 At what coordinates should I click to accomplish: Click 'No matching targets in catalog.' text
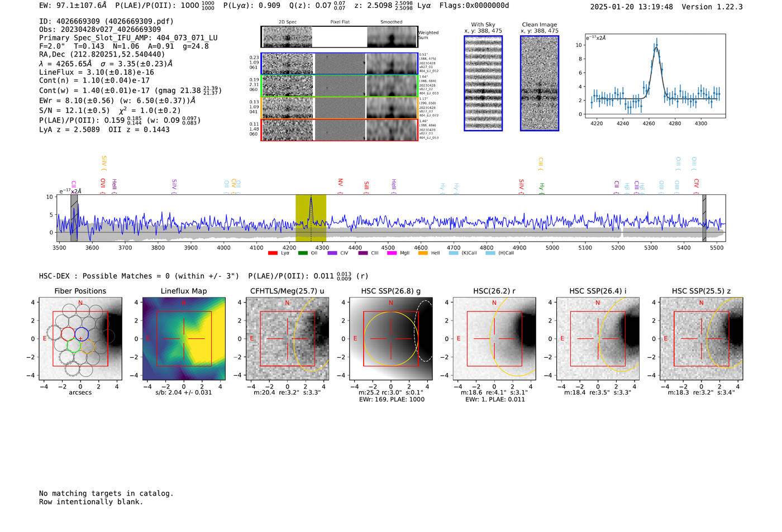pyautogui.click(x=106, y=493)
